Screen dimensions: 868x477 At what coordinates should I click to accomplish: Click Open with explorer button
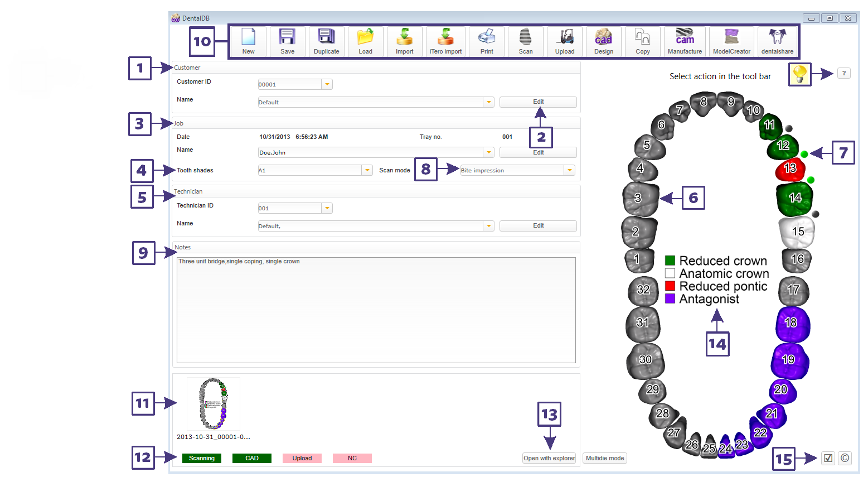549,458
